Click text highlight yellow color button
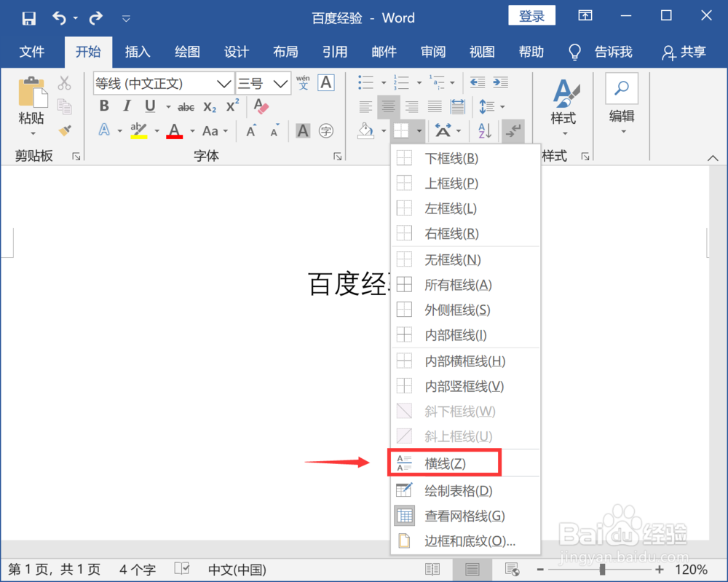 [x=139, y=131]
